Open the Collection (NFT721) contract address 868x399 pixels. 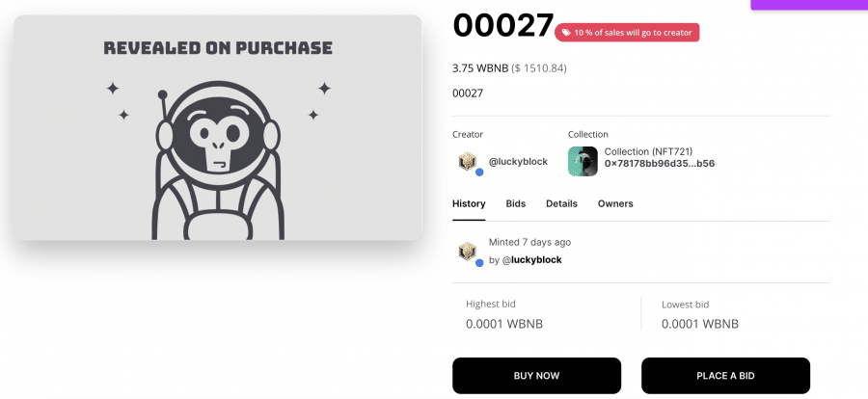point(660,164)
